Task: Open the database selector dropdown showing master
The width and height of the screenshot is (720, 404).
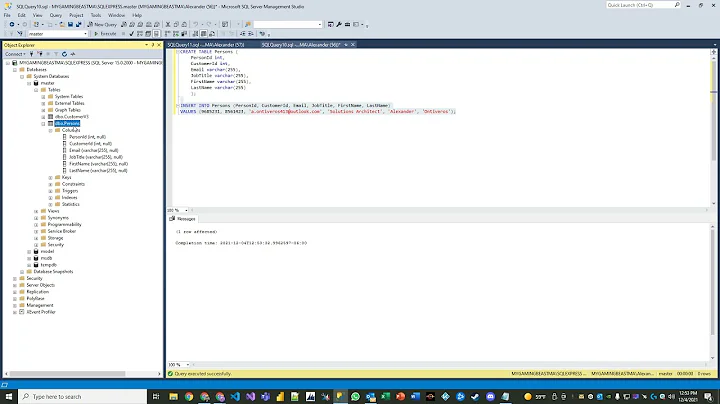Action: click(58, 33)
